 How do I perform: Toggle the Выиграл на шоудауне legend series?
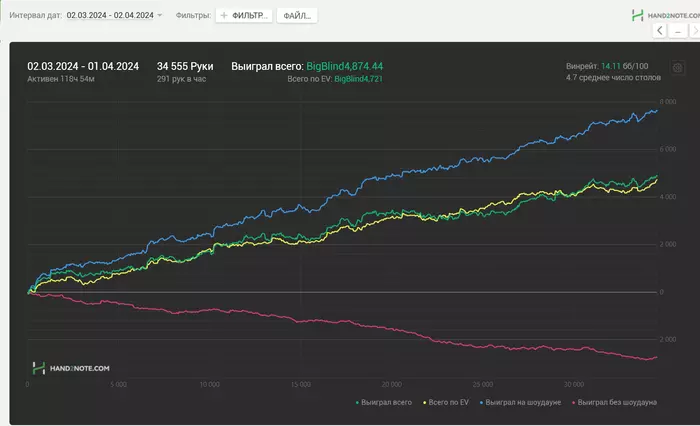click(x=521, y=402)
